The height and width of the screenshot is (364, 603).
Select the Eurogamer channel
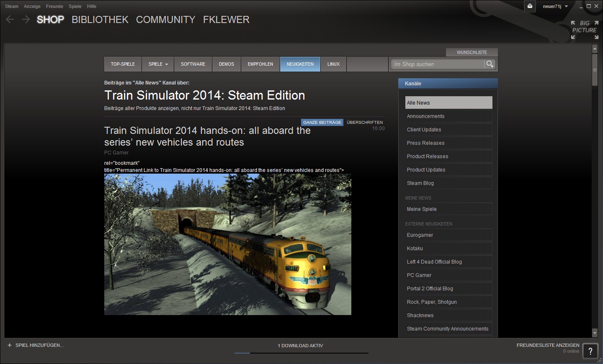tap(449, 235)
